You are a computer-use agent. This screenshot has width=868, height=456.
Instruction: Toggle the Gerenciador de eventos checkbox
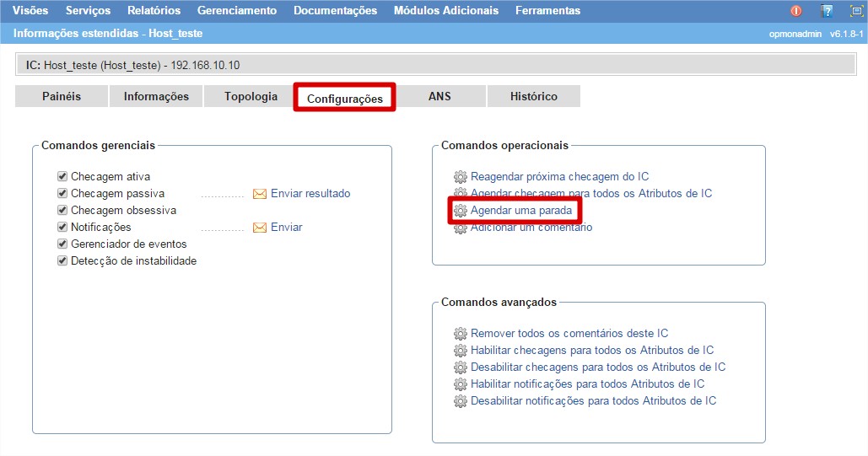pyautogui.click(x=62, y=244)
